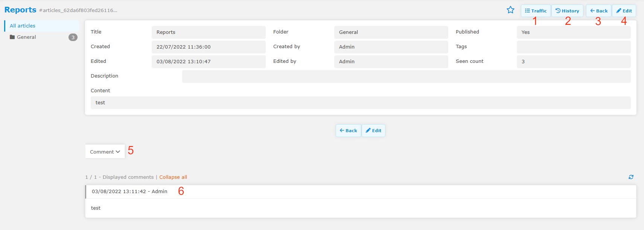The image size is (644, 230).
Task: Click the Content field with test
Action: pyautogui.click(x=360, y=103)
